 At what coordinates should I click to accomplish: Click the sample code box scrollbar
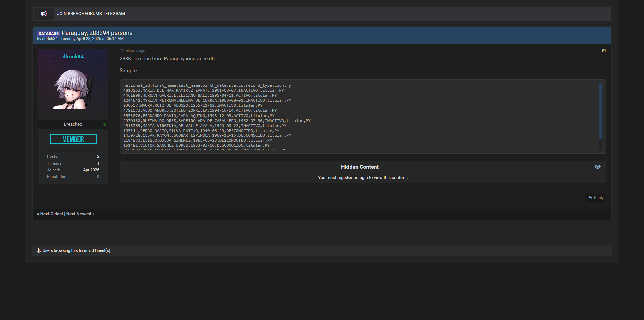[x=600, y=111]
